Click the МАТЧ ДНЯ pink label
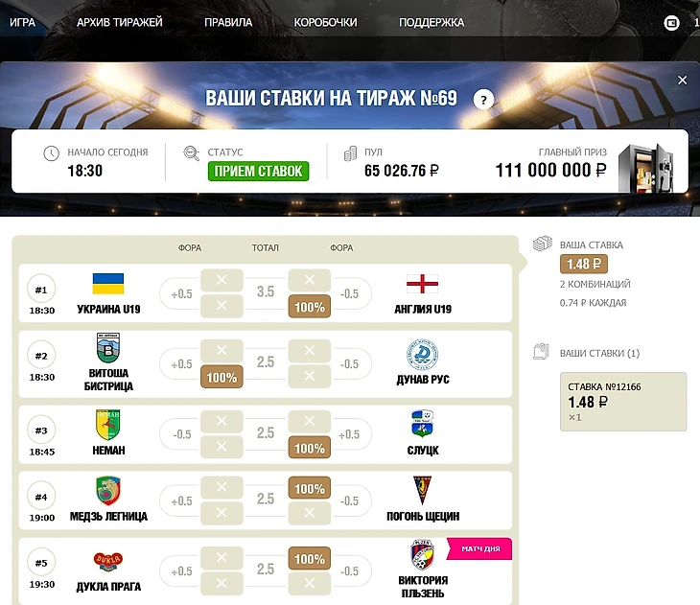This screenshot has width=700, height=605. coord(480,548)
